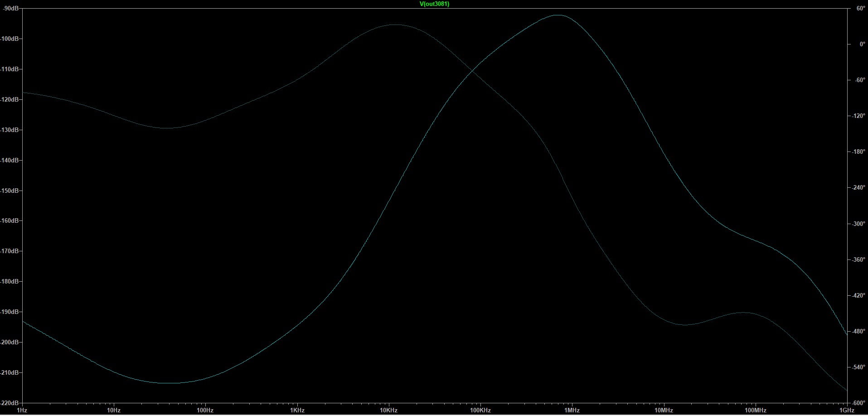868x416 pixels.
Task: Click the -420° right axis value
Action: pyautogui.click(x=858, y=296)
